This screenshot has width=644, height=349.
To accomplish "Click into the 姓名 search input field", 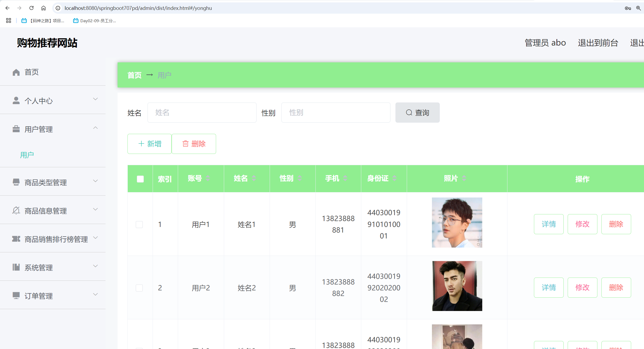I will tap(202, 113).
